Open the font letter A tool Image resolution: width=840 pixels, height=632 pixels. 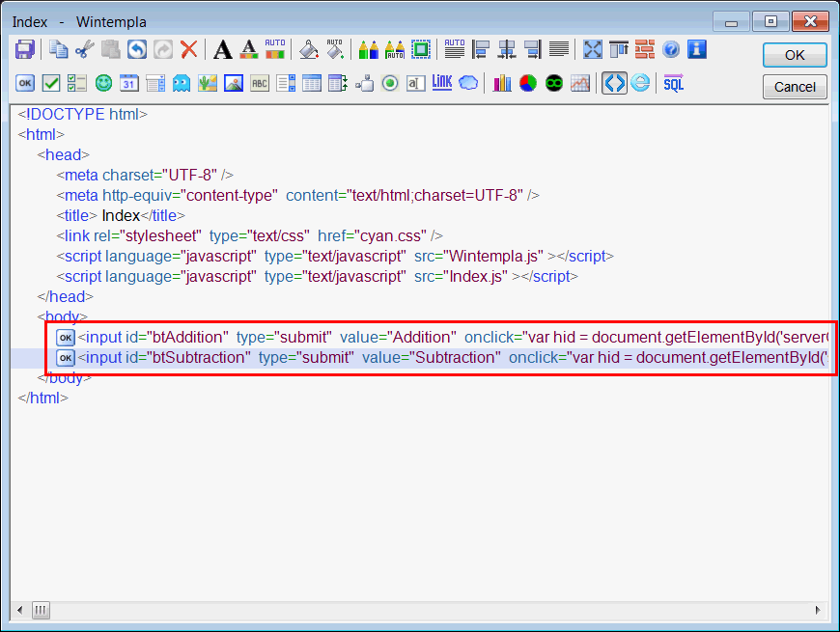click(222, 50)
